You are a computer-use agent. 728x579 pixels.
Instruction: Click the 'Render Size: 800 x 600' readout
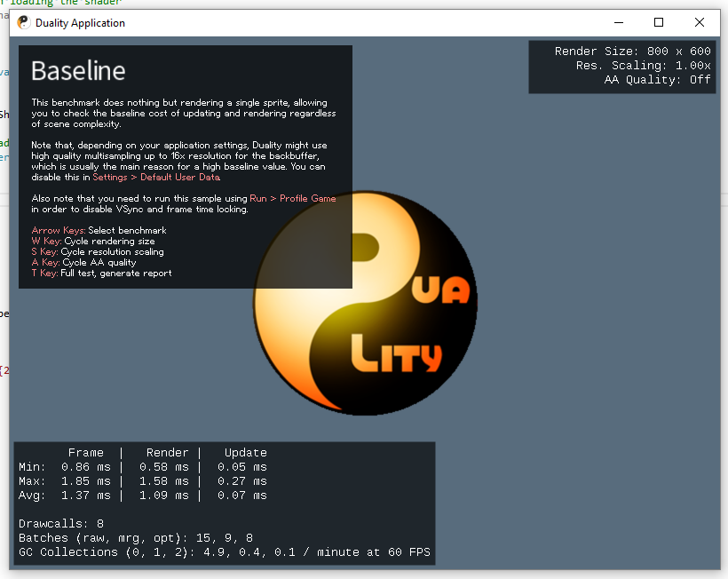[x=632, y=52]
